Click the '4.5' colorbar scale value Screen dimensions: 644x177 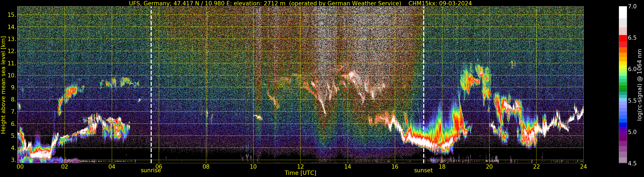point(632,163)
